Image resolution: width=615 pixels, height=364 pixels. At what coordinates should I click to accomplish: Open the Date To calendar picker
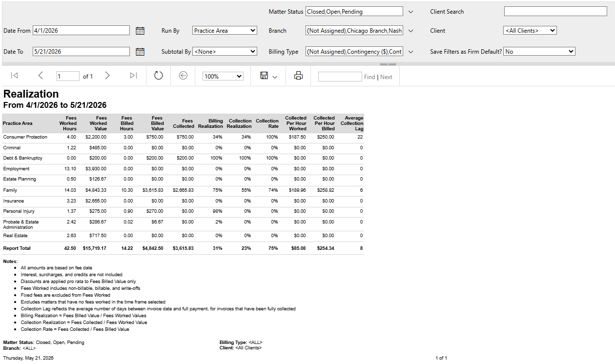140,52
